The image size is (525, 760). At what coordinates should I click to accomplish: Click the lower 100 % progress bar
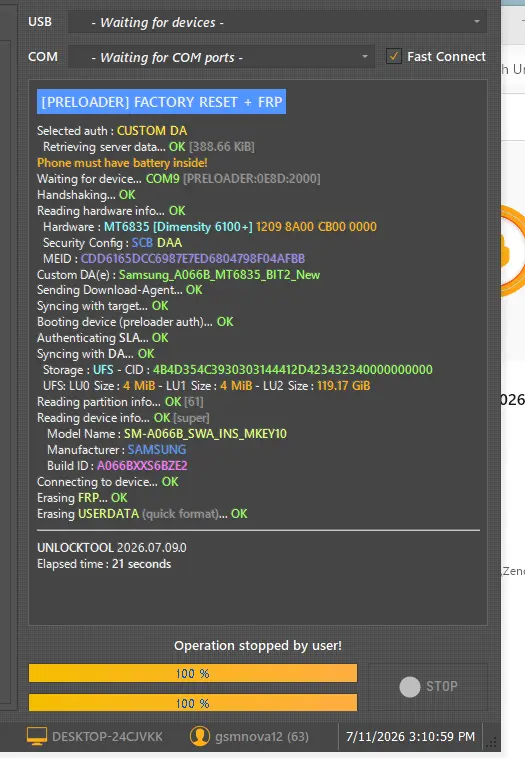click(x=193, y=703)
